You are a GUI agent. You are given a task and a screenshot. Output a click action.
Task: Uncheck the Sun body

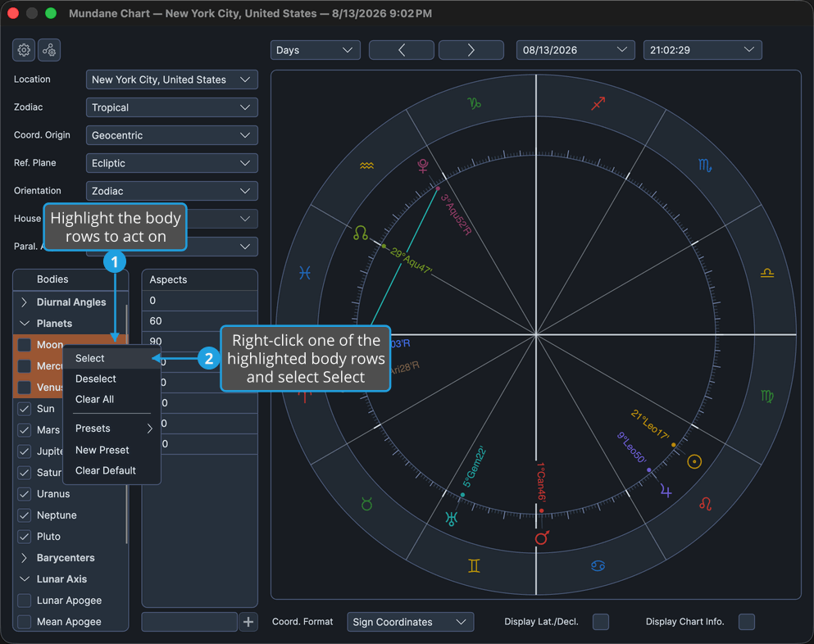tap(25, 408)
